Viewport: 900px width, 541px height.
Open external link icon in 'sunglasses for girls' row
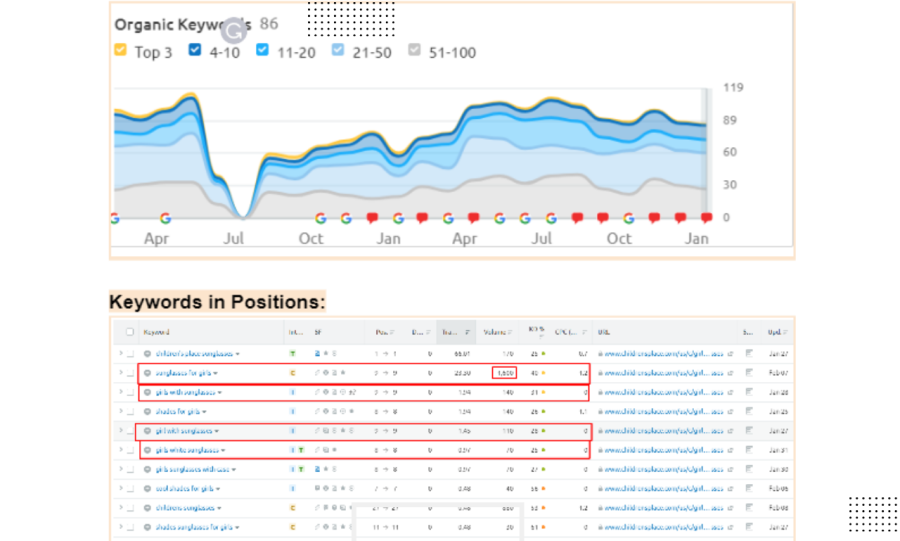730,373
